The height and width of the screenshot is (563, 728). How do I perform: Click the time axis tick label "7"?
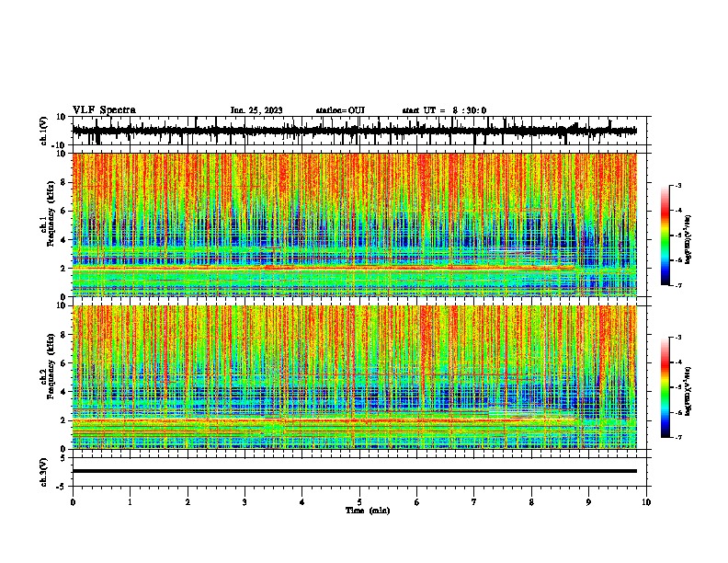[474, 502]
